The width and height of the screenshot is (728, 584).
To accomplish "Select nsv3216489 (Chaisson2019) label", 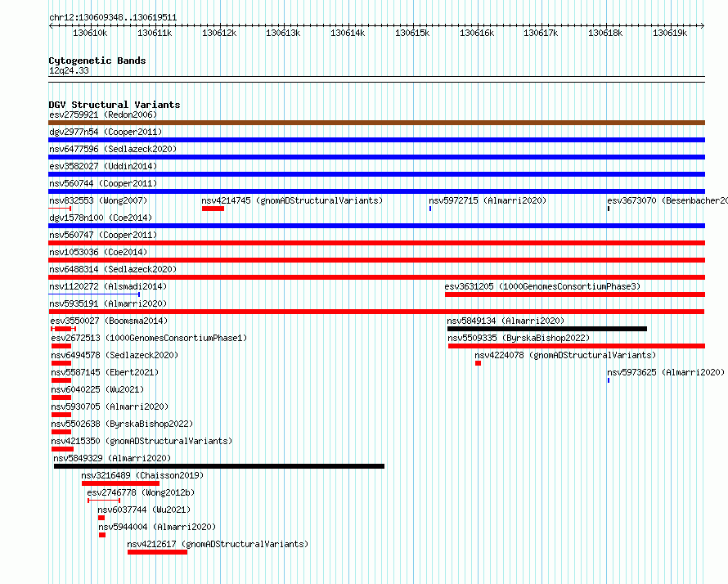I will [142, 475].
